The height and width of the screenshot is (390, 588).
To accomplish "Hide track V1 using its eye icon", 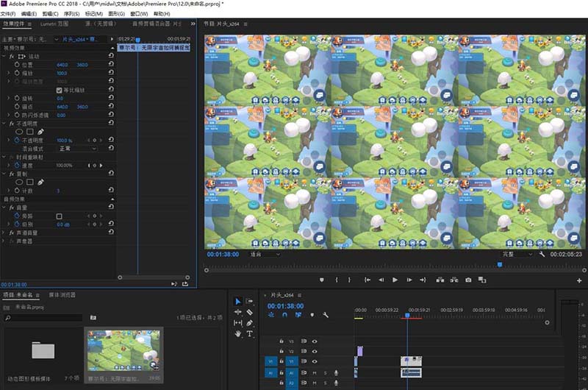I will (315, 361).
